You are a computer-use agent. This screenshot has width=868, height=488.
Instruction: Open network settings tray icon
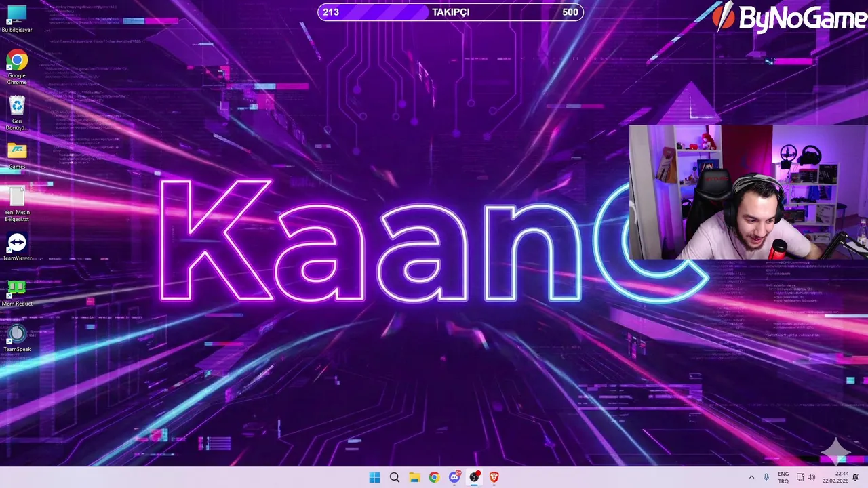coord(800,477)
